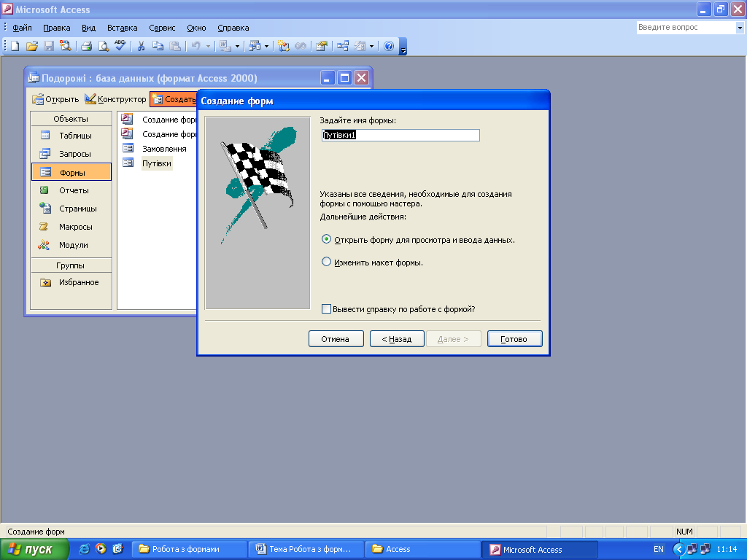This screenshot has height=560, width=747.
Task: Click the Undo arrow icon
Action: coord(196,46)
